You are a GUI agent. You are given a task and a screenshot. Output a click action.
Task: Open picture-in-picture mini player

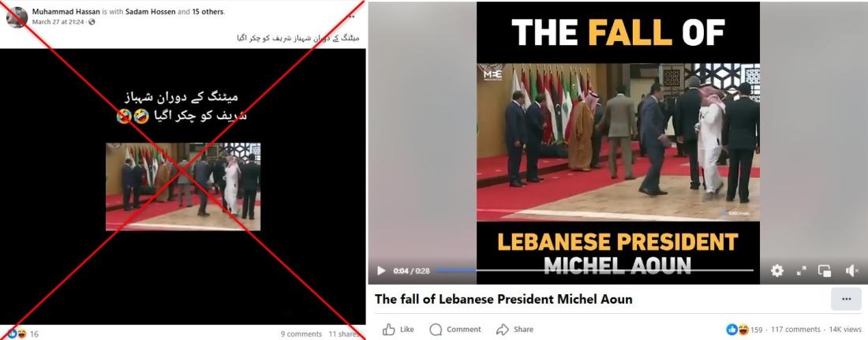point(825,271)
